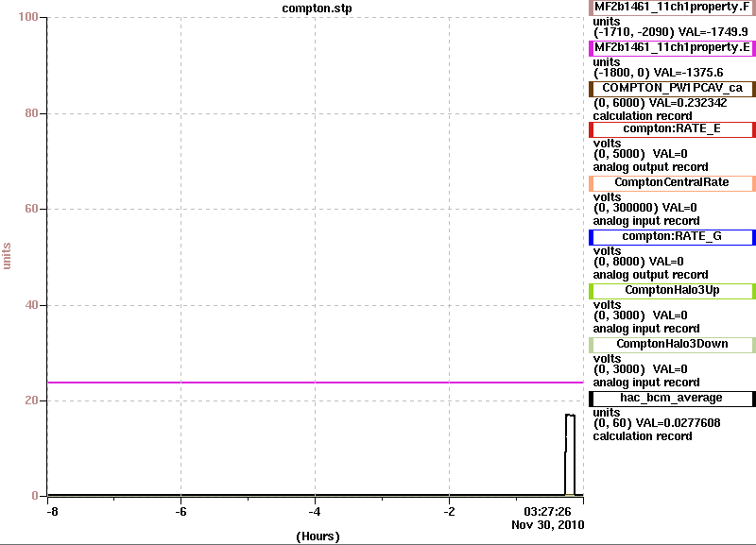Click the 40 y-axis tick label
This screenshot has width=756, height=545.
31,305
